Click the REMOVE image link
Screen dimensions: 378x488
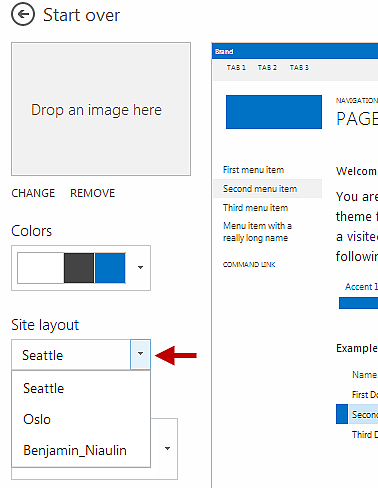pyautogui.click(x=92, y=193)
